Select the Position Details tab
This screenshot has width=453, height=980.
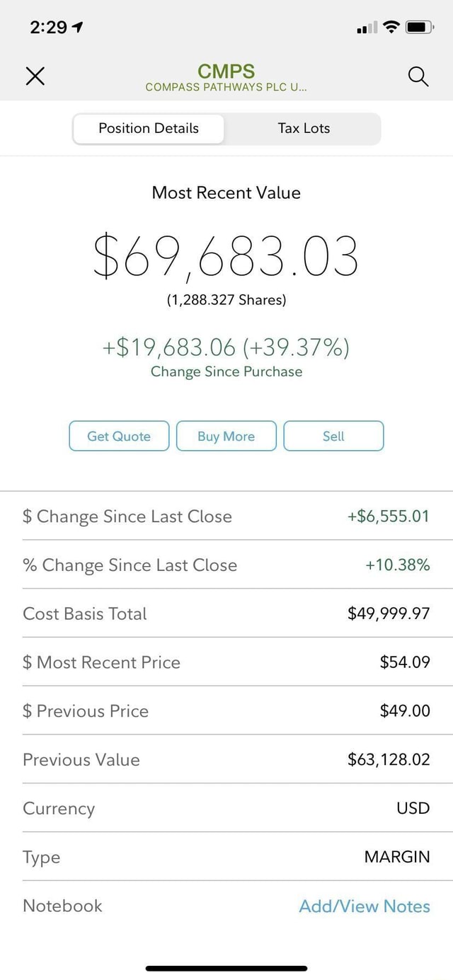click(x=149, y=129)
